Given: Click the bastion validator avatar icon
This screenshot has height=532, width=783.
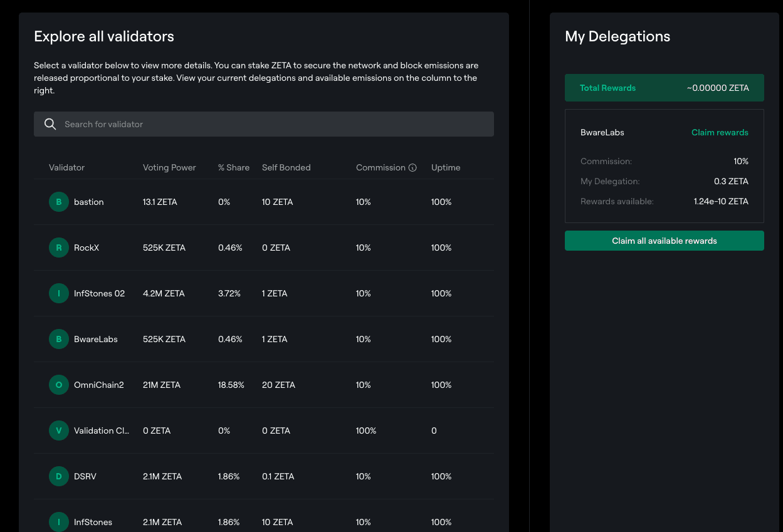Looking at the screenshot, I should (x=59, y=202).
